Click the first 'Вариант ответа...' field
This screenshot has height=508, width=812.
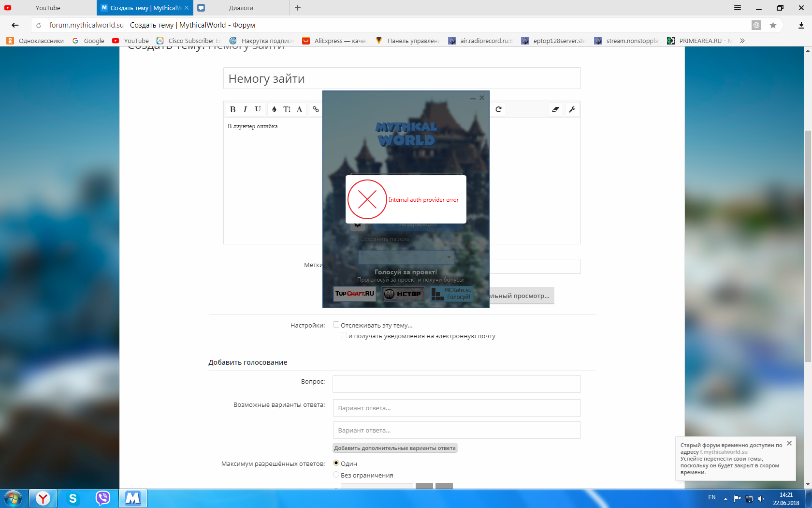[456, 408]
